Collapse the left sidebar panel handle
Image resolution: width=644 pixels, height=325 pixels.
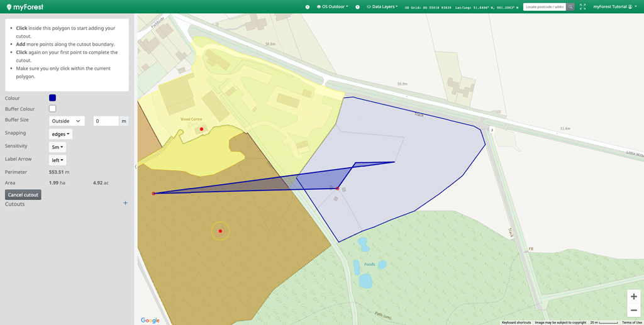[136, 167]
